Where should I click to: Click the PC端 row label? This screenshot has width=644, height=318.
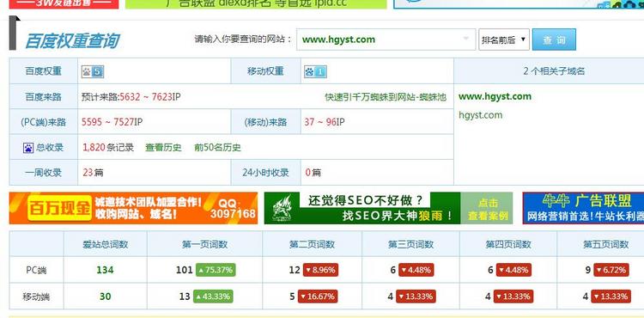(36, 270)
